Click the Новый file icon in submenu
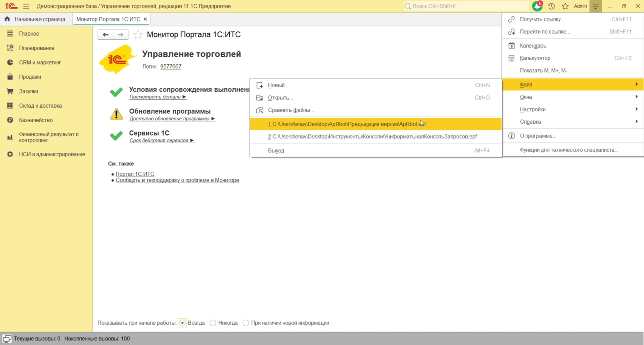This screenshot has width=644, height=345. 260,85
